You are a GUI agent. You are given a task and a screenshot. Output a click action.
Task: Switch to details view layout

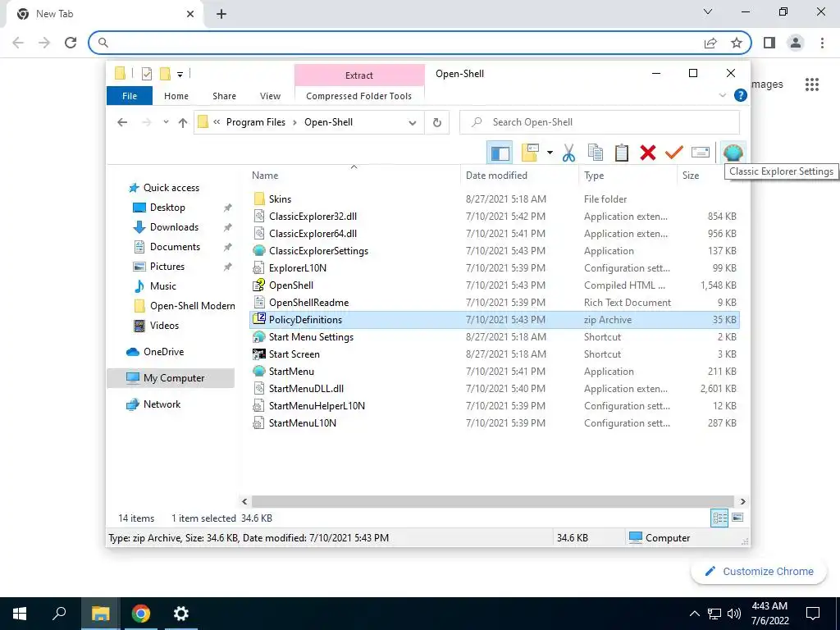pos(719,518)
